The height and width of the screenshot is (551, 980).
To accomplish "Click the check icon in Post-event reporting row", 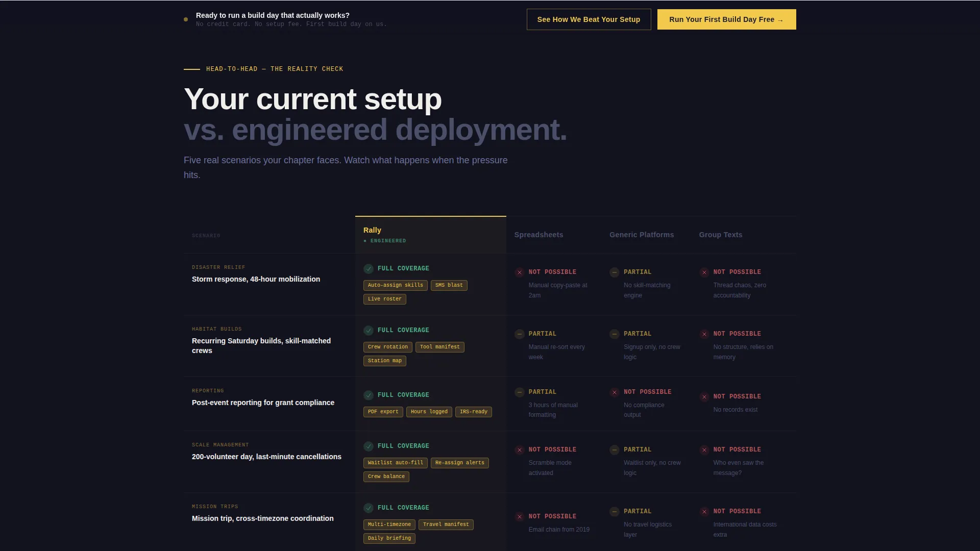I will (369, 395).
